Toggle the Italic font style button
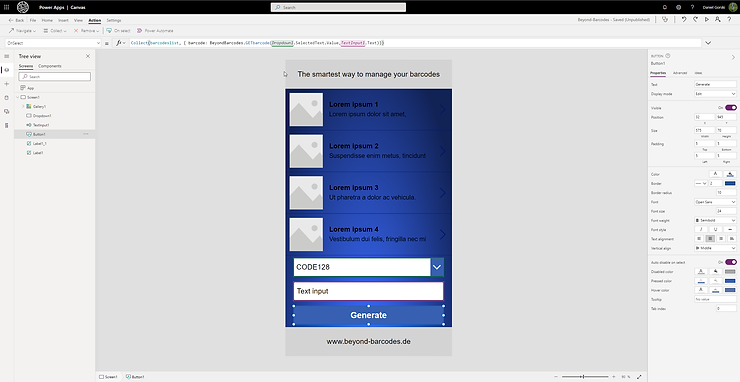The width and height of the screenshot is (740, 382). click(701, 229)
